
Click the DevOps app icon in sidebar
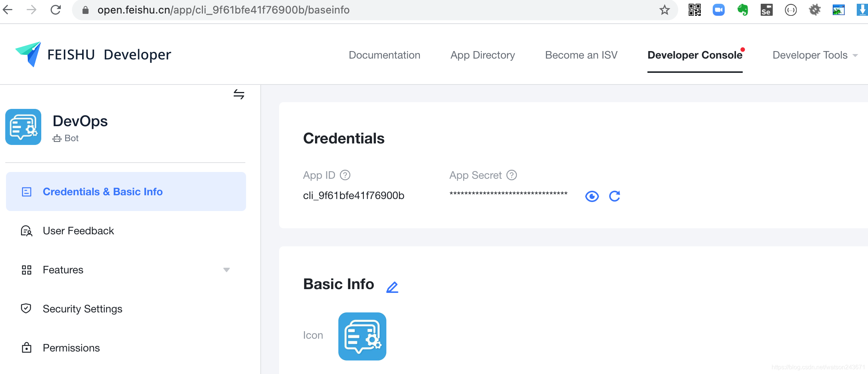tap(23, 127)
